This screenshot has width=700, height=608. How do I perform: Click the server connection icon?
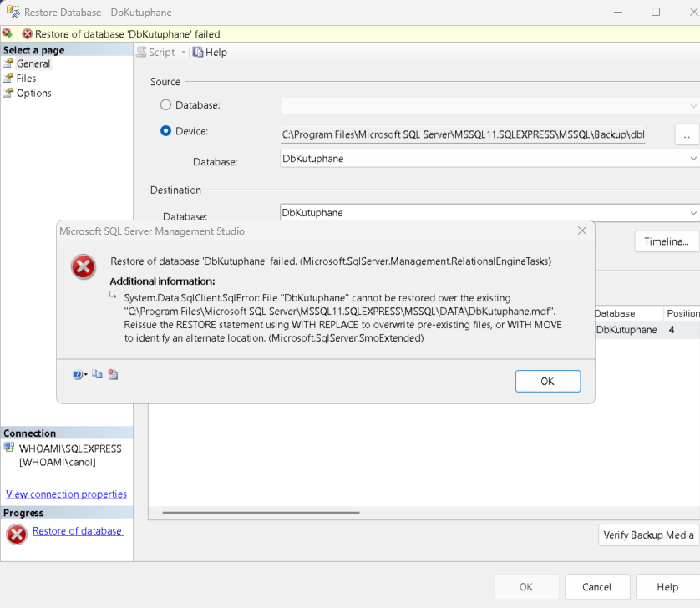click(9, 447)
